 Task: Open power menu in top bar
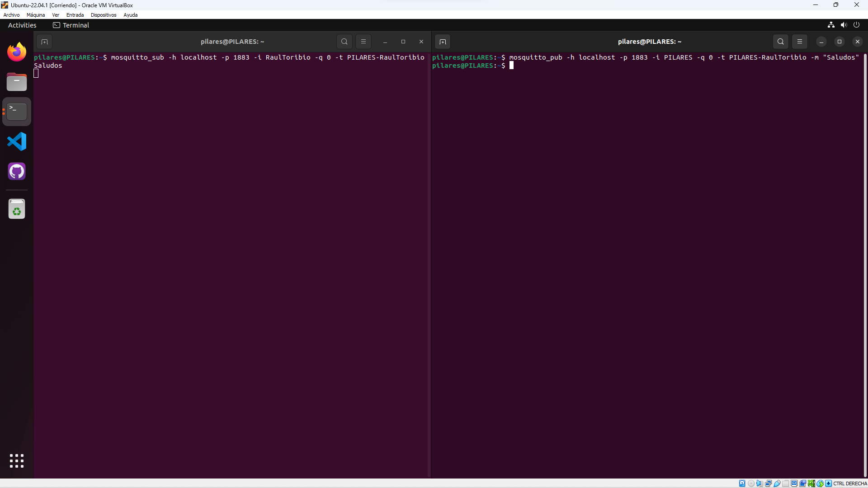coord(856,25)
